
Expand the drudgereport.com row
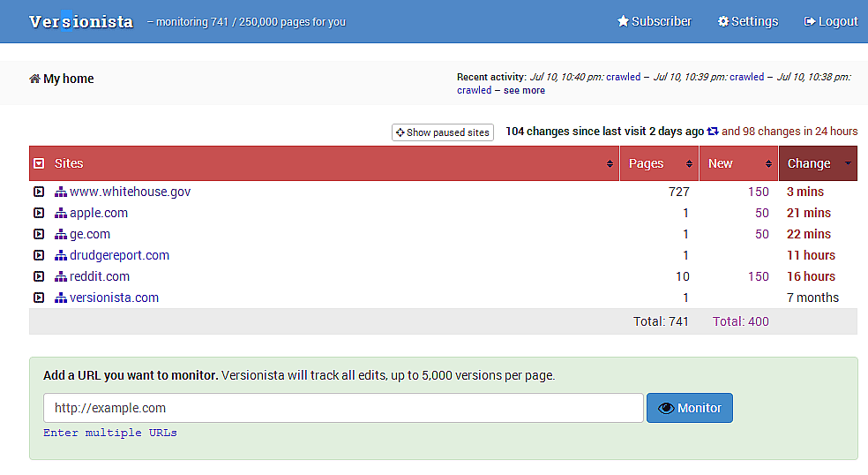(x=39, y=255)
